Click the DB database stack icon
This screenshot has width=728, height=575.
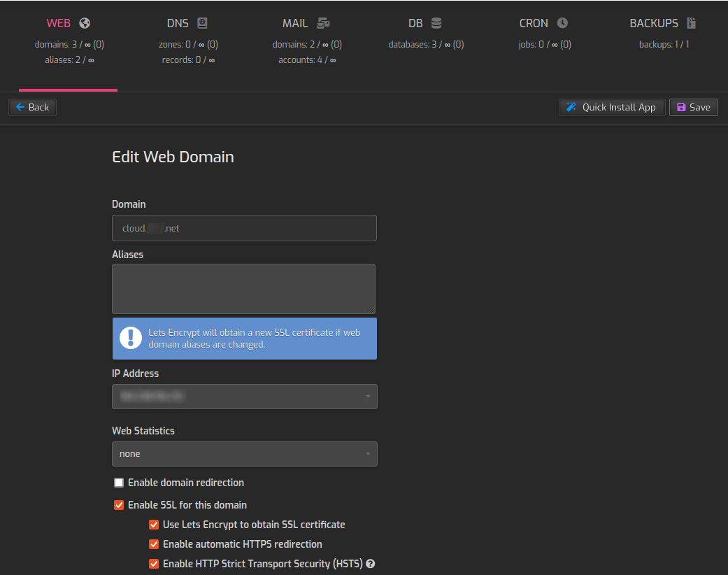pos(436,23)
